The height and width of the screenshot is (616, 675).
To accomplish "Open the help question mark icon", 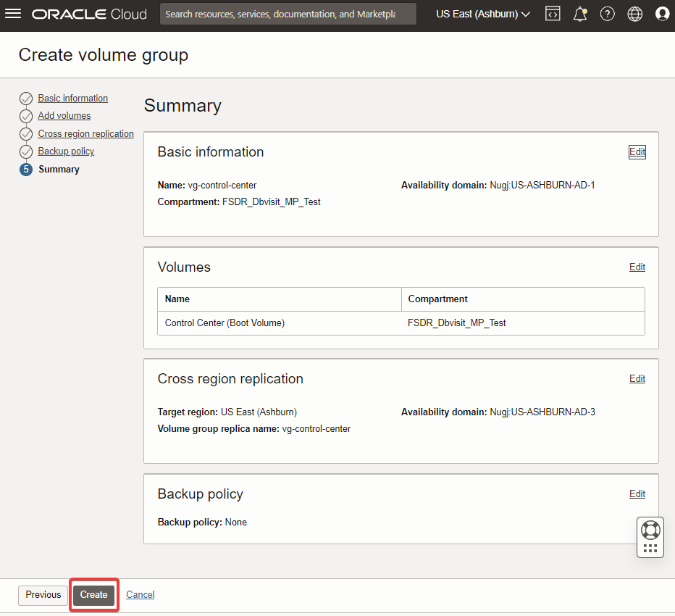I will pyautogui.click(x=607, y=14).
